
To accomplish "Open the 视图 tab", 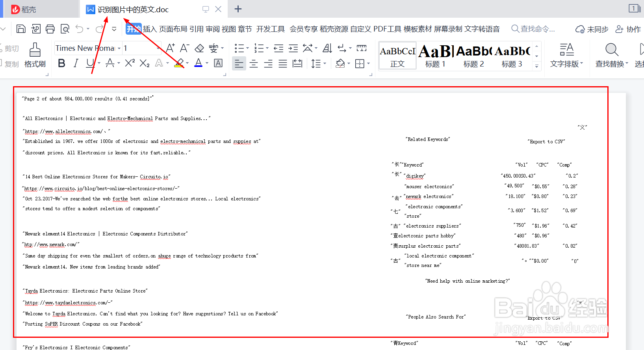I will (229, 29).
